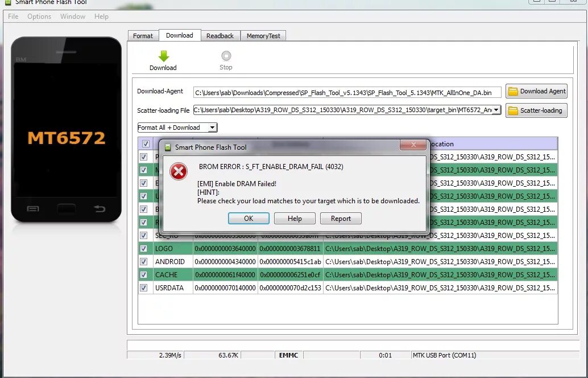Uncheck the SEC_RO partition checkbox

coord(143,235)
